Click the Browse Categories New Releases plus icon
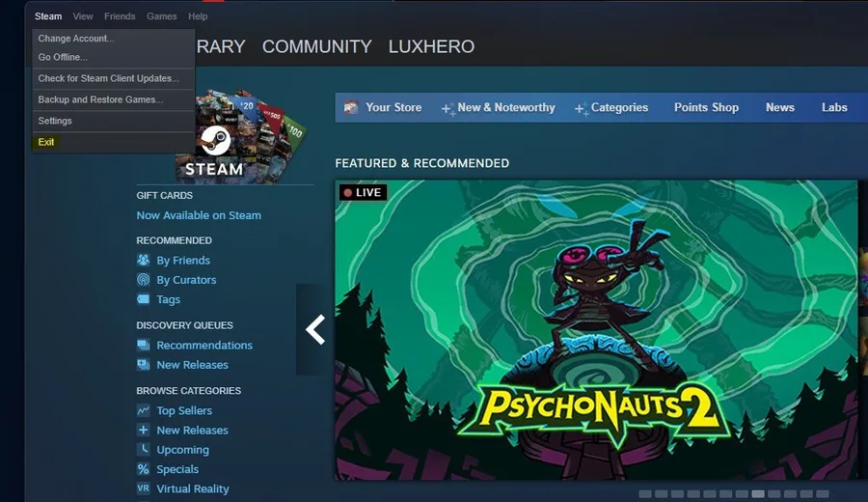This screenshot has width=868, height=502. [x=144, y=430]
